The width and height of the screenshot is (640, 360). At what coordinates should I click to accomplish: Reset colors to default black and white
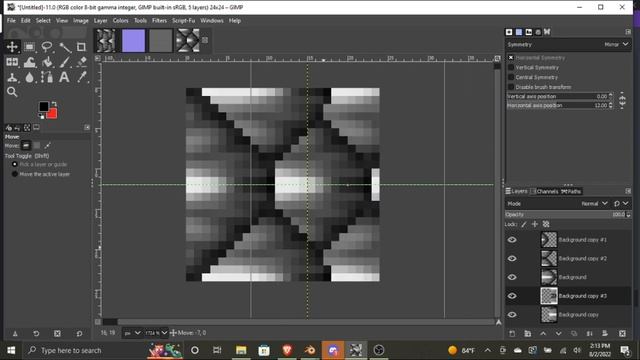point(41,117)
